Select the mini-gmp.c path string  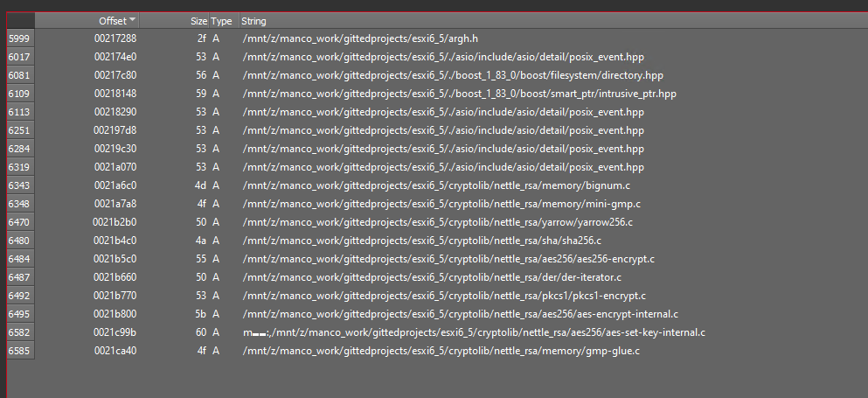(441, 204)
